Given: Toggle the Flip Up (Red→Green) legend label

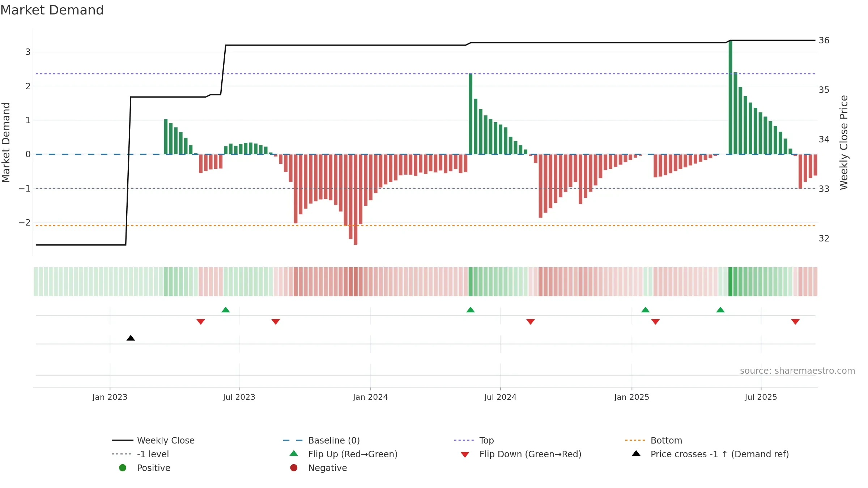Looking at the screenshot, I should (353, 454).
